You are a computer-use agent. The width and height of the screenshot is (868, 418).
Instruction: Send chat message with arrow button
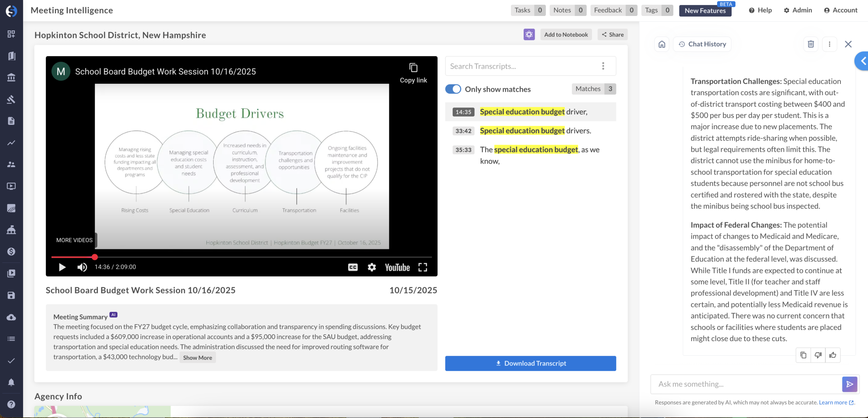coord(849,384)
